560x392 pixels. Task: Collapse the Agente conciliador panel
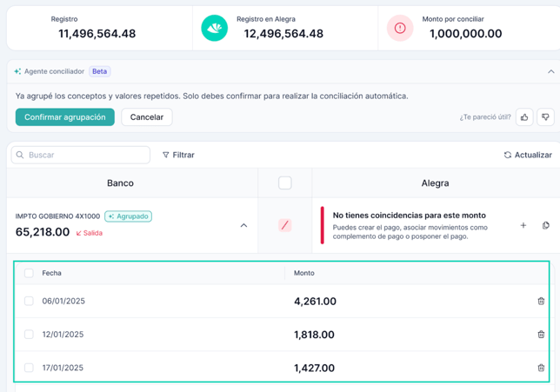tap(550, 71)
